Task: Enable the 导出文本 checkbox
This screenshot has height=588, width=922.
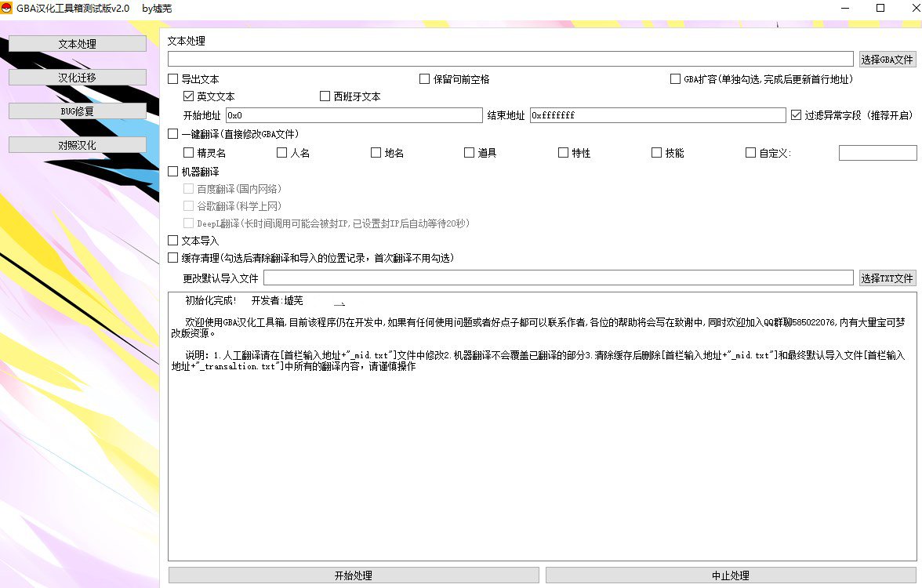Action: pos(173,79)
